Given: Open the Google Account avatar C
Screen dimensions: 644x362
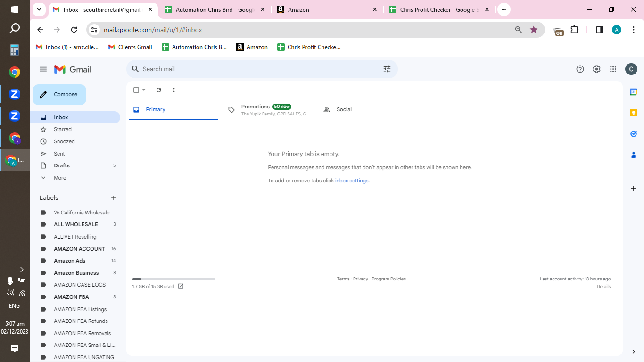Looking at the screenshot, I should 631,69.
